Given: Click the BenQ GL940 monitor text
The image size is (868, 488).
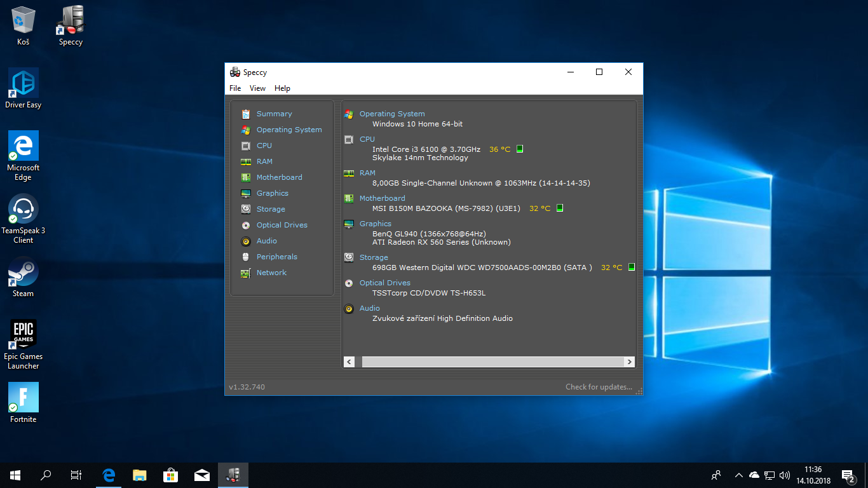Looking at the screenshot, I should tap(429, 234).
